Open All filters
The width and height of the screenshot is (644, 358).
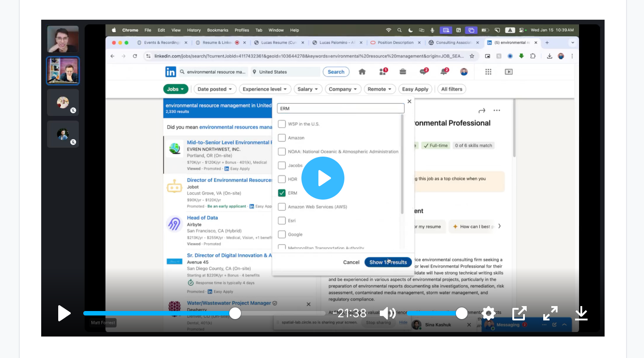451,89
